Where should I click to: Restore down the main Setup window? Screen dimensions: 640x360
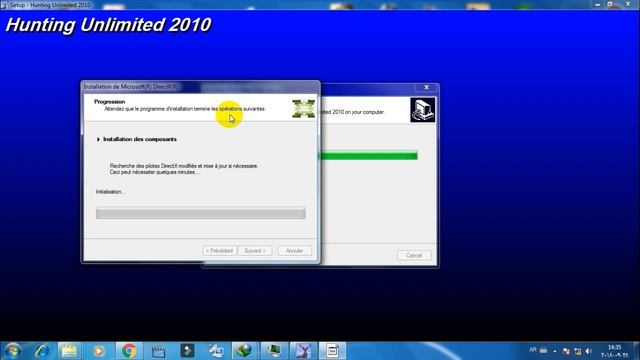(610, 4)
